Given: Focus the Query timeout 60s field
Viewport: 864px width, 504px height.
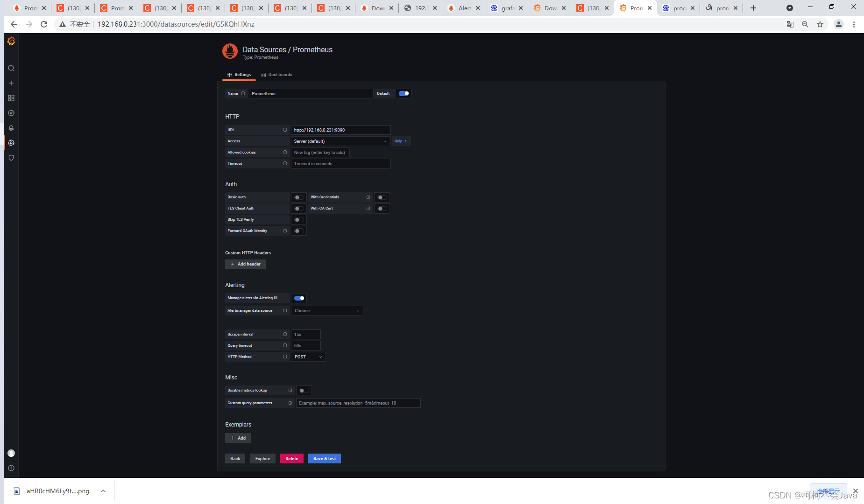Looking at the screenshot, I should point(306,345).
